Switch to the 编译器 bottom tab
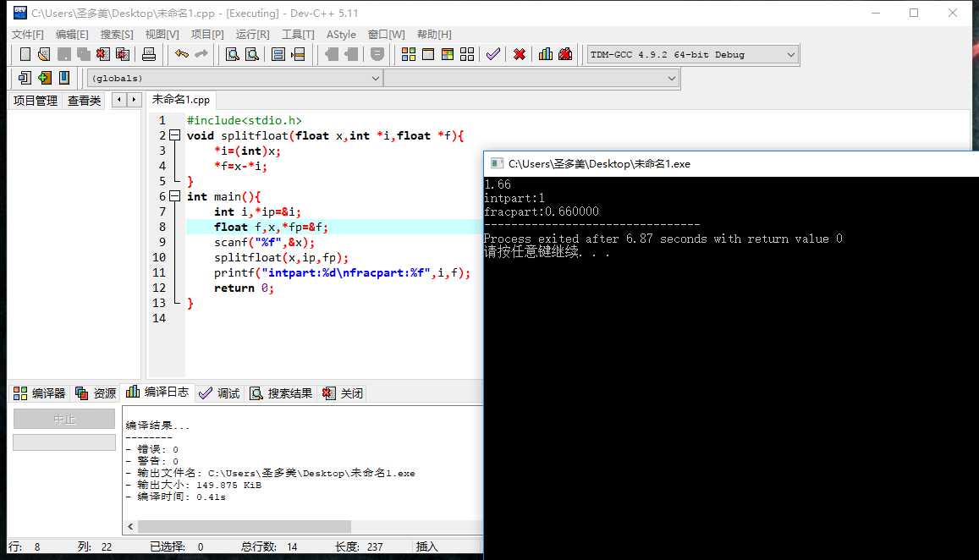The width and height of the screenshot is (979, 560). 39,393
